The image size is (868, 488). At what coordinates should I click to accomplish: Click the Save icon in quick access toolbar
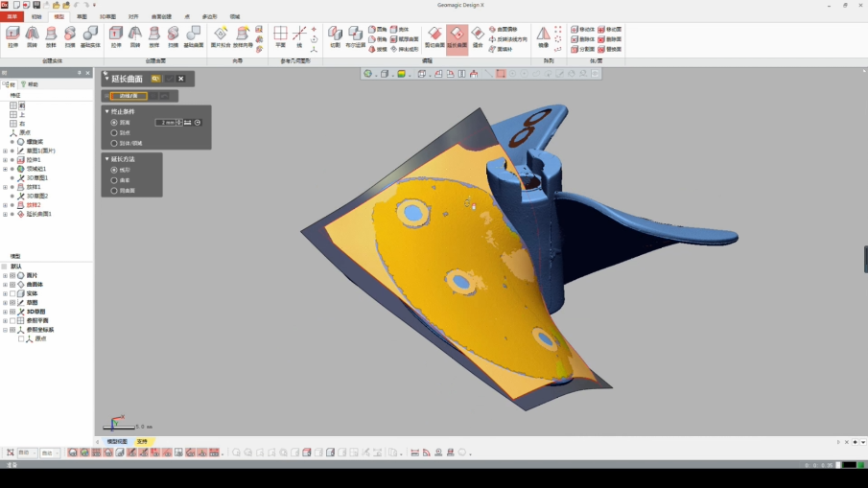click(x=37, y=5)
